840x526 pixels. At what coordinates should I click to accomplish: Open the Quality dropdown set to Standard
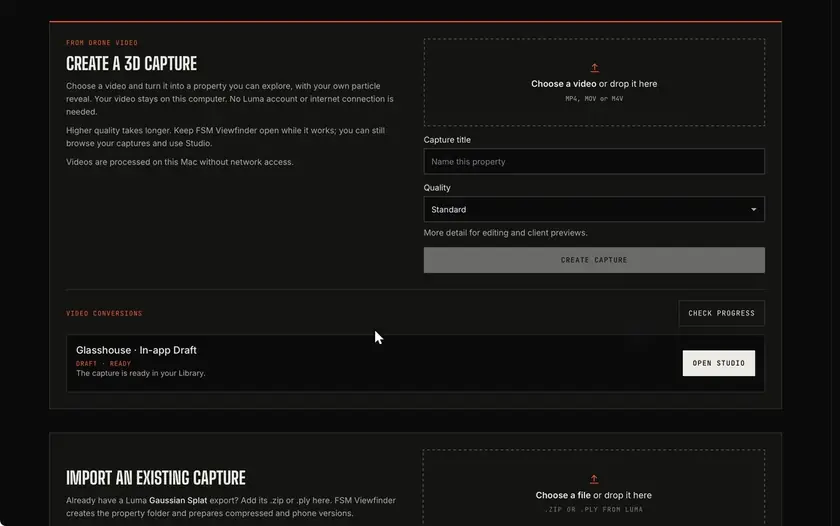(x=594, y=209)
